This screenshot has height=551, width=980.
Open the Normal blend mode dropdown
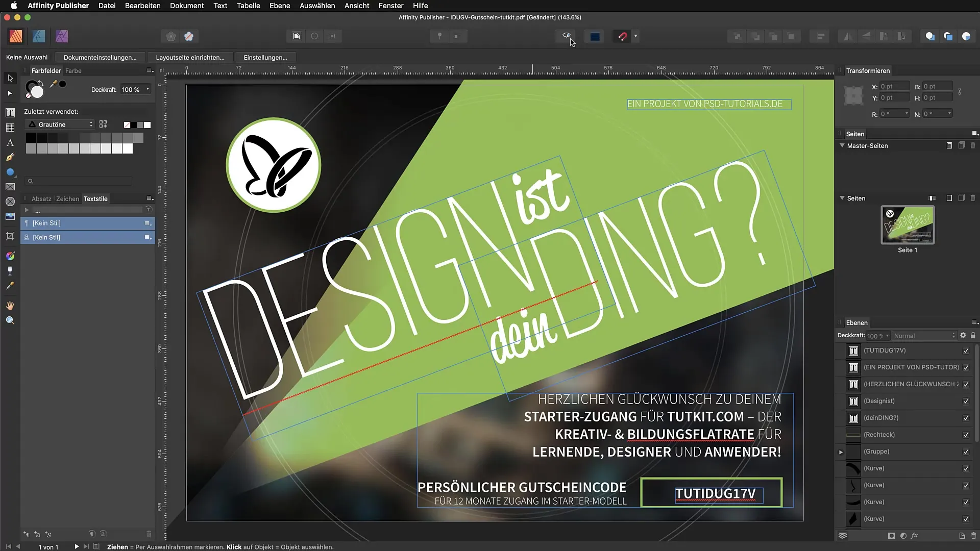click(x=924, y=336)
